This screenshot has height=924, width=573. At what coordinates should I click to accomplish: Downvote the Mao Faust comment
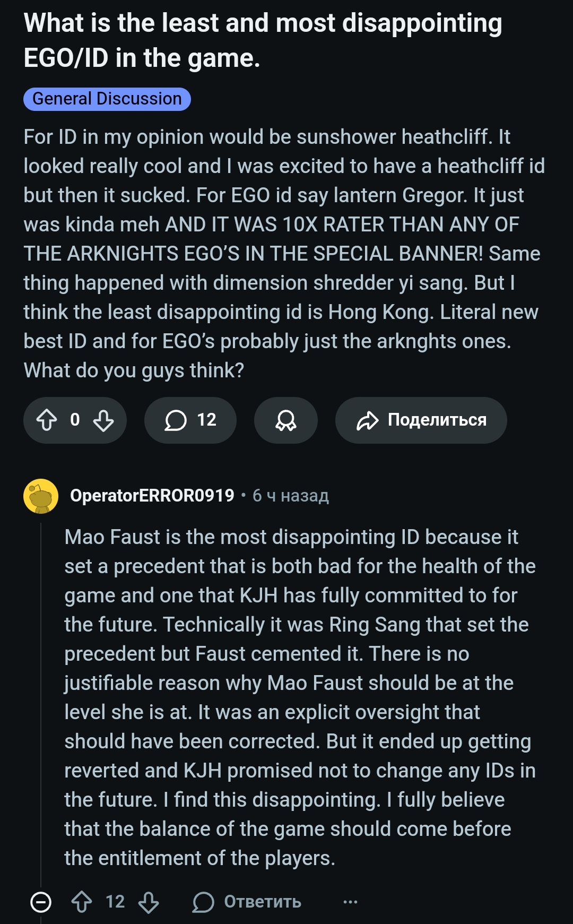[x=149, y=902]
